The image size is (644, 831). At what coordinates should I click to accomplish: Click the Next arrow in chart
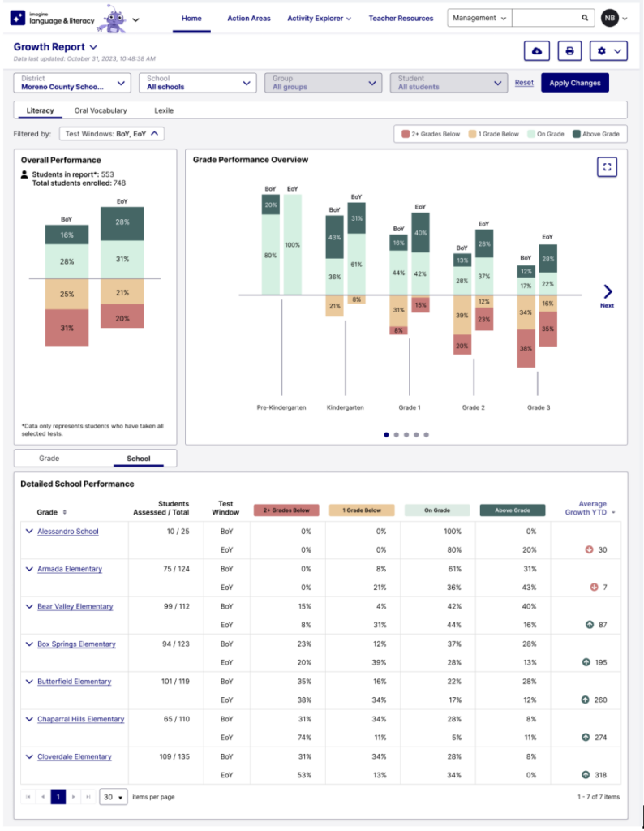(x=608, y=292)
